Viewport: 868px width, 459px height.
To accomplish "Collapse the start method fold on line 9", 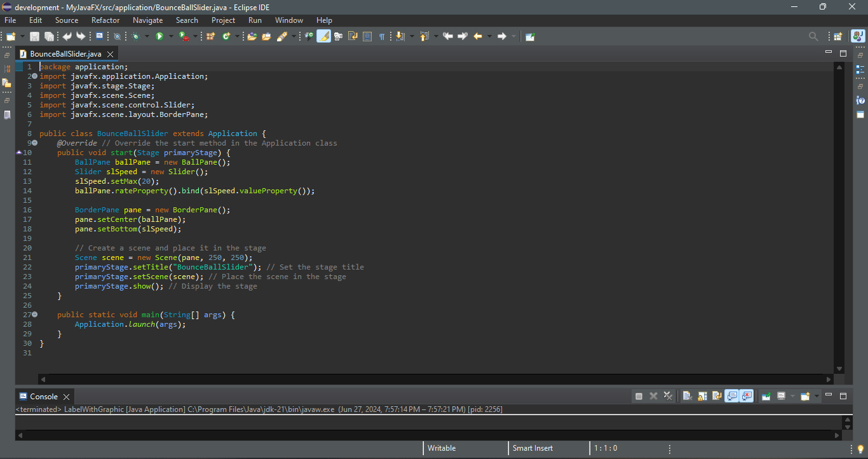I will click(34, 143).
